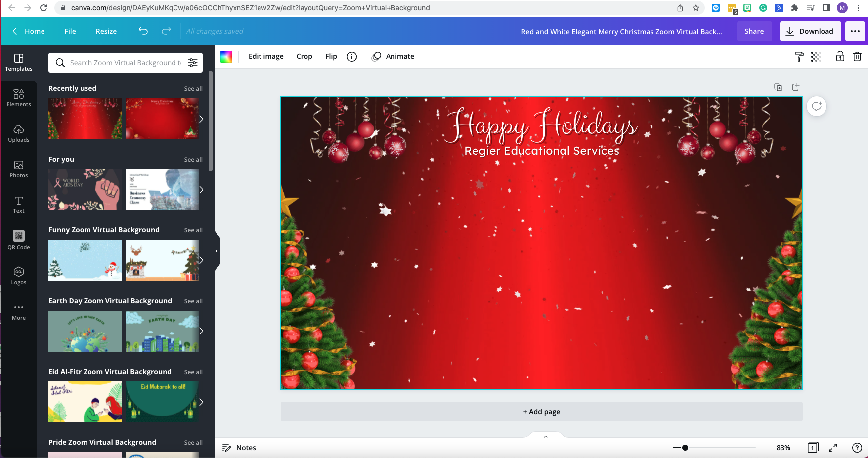Open the page grid view icon

click(813, 448)
